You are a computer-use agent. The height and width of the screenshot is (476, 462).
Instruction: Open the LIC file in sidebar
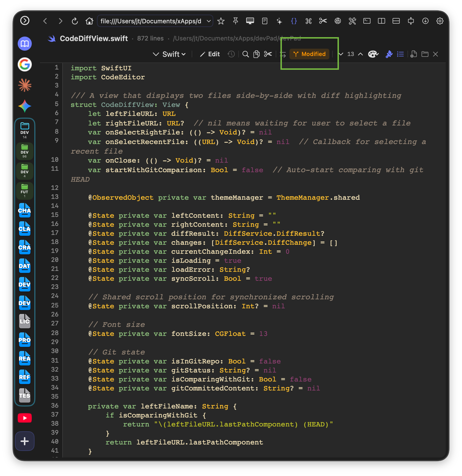(25, 321)
